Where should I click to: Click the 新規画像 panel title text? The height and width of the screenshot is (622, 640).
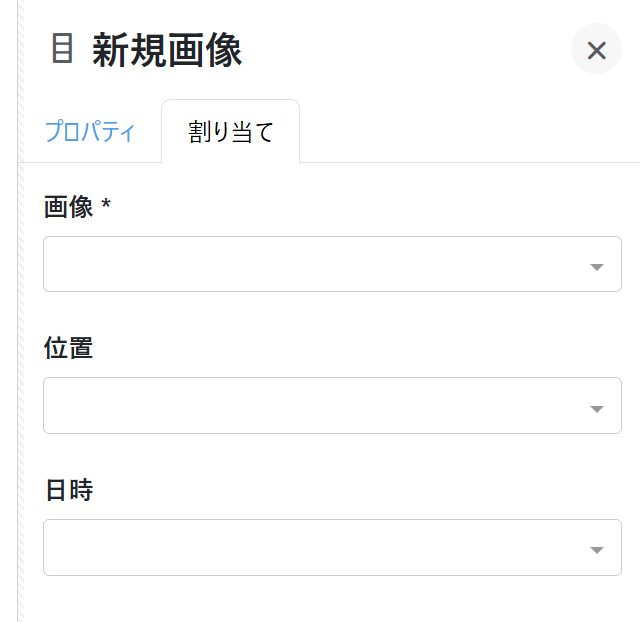(x=167, y=50)
